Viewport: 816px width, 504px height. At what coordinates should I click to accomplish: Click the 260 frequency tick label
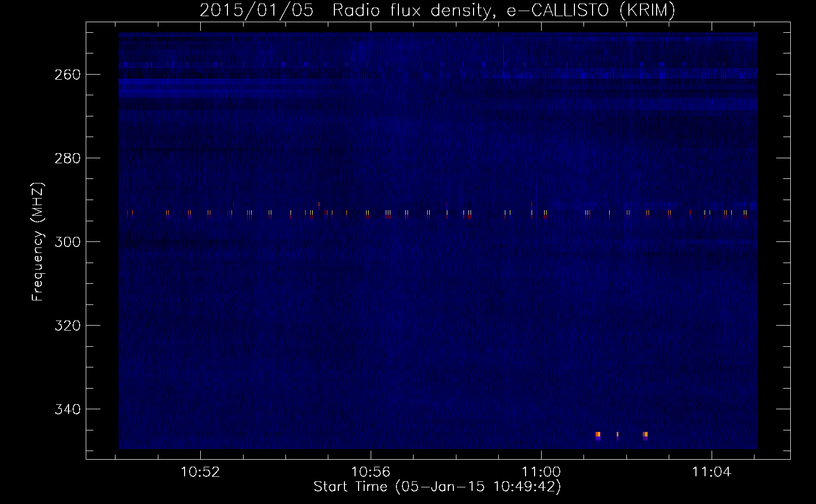click(67, 75)
